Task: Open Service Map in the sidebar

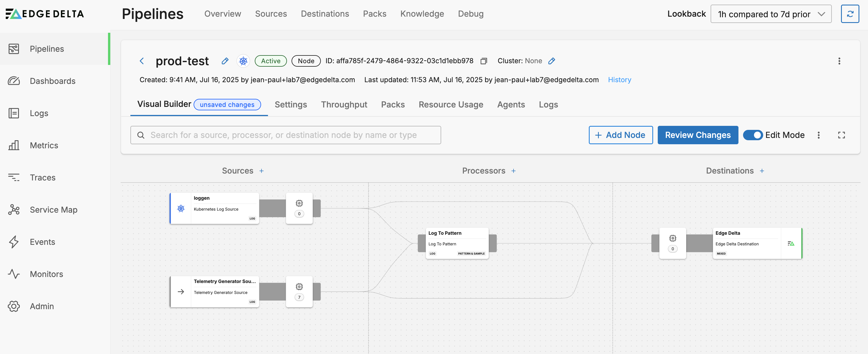Action: (x=55, y=210)
